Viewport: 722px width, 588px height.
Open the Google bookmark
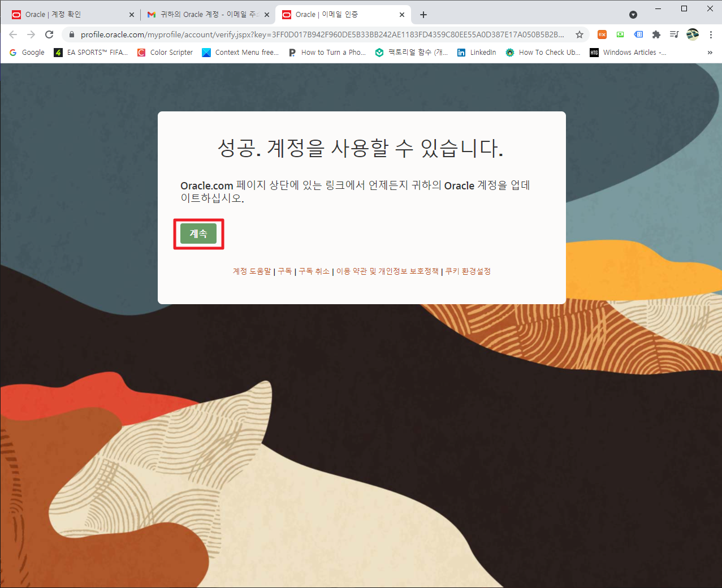pyautogui.click(x=27, y=53)
